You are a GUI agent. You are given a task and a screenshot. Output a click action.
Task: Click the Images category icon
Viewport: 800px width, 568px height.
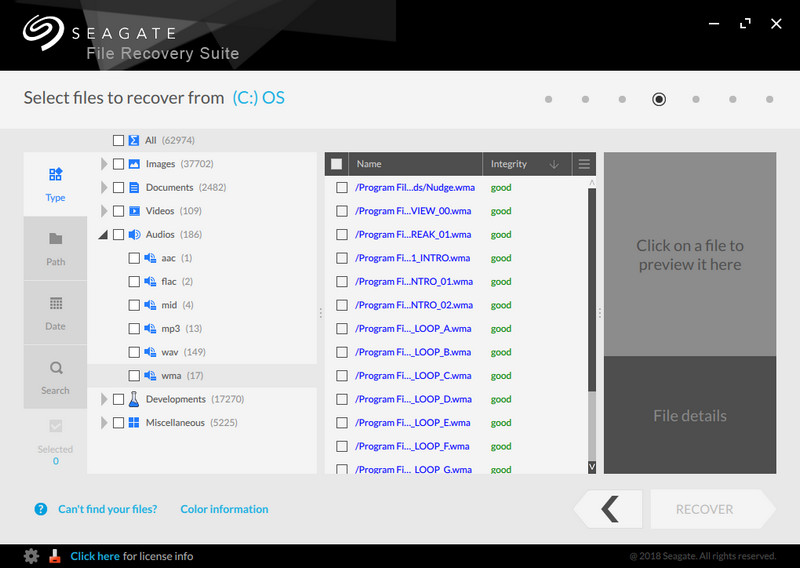coord(134,164)
